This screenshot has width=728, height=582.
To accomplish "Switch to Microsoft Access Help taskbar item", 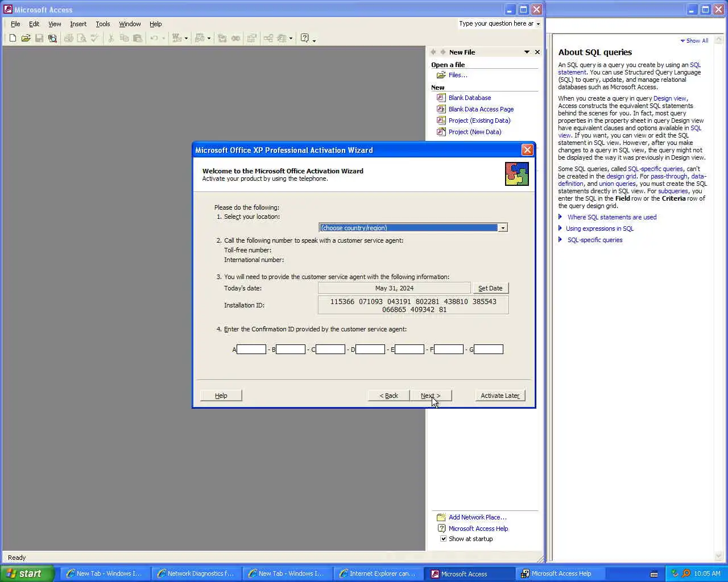I will 561,573.
